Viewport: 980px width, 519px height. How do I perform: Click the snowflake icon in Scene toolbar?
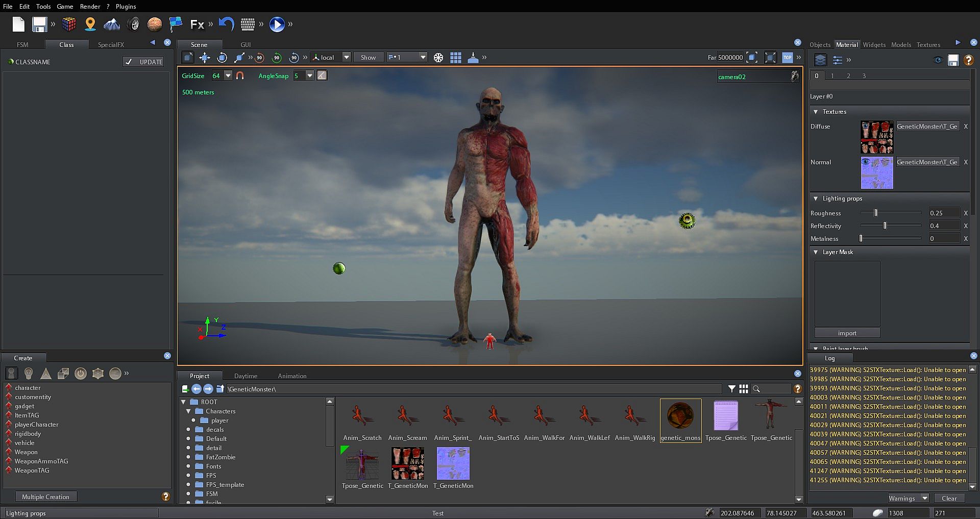coord(438,58)
